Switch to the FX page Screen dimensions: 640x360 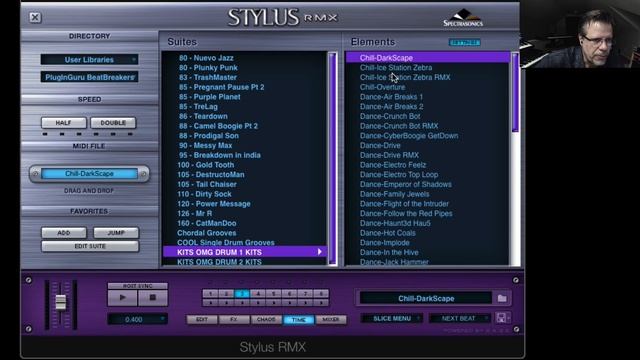coord(234,320)
